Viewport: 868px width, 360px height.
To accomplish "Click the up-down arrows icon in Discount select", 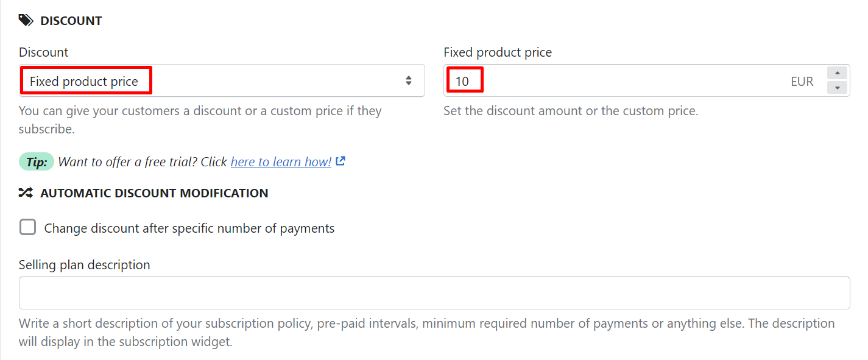I will (x=409, y=80).
